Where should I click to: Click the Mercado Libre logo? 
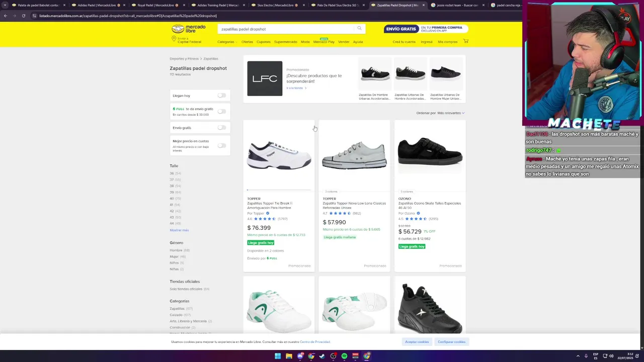point(188,29)
